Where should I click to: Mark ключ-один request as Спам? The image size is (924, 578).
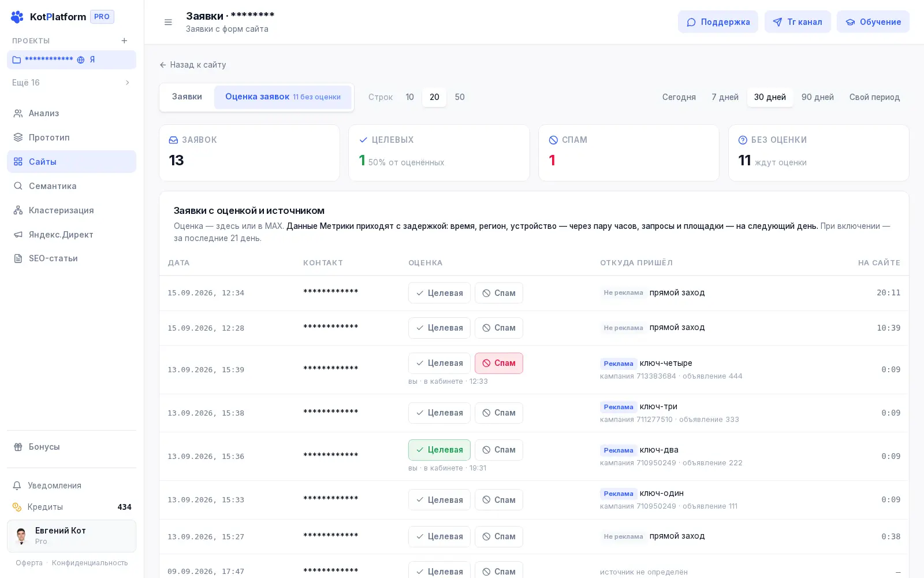pyautogui.click(x=499, y=500)
